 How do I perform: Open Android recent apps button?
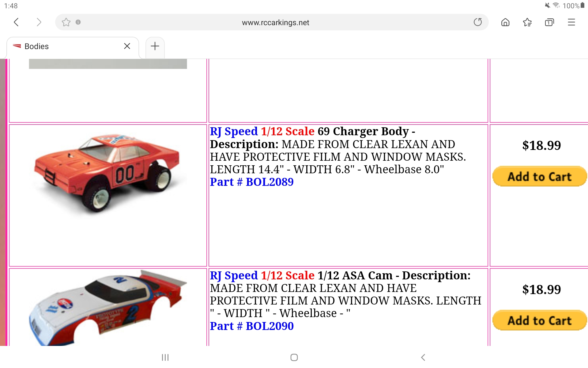pos(165,357)
